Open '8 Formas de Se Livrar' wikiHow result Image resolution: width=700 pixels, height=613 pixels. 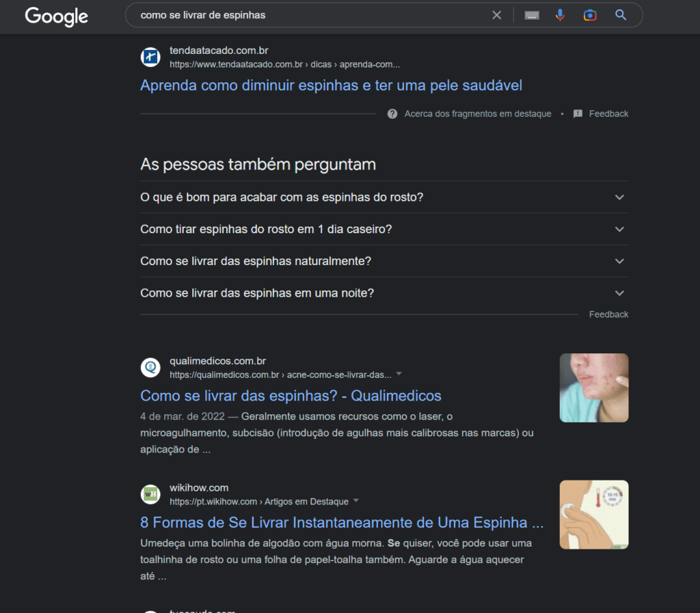point(342,522)
